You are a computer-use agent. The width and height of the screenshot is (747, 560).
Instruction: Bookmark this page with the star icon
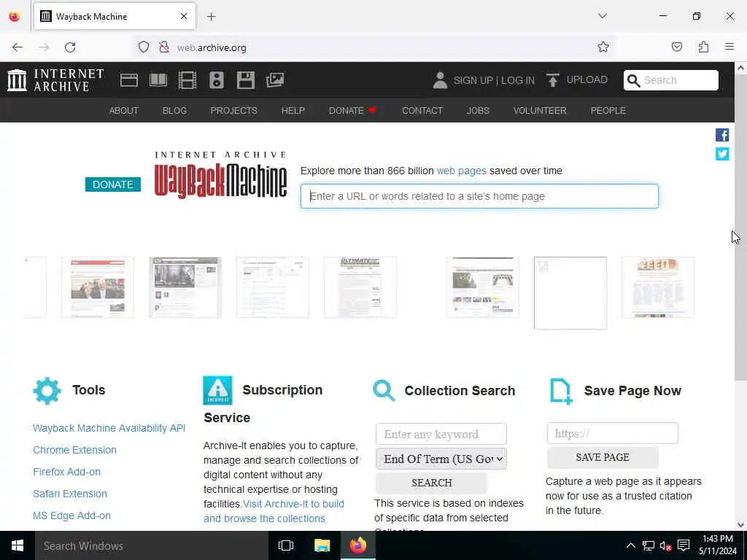603,47
